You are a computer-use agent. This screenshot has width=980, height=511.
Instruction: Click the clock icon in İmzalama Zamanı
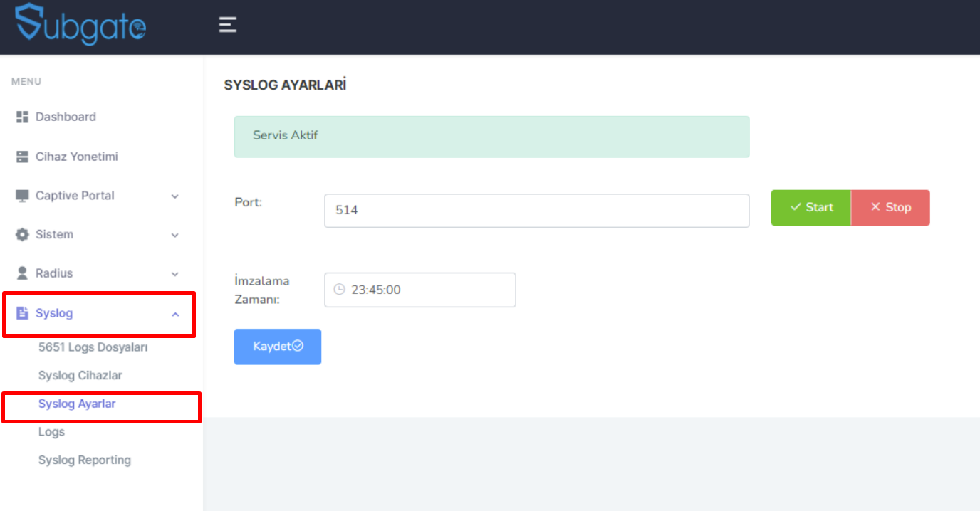pos(339,290)
